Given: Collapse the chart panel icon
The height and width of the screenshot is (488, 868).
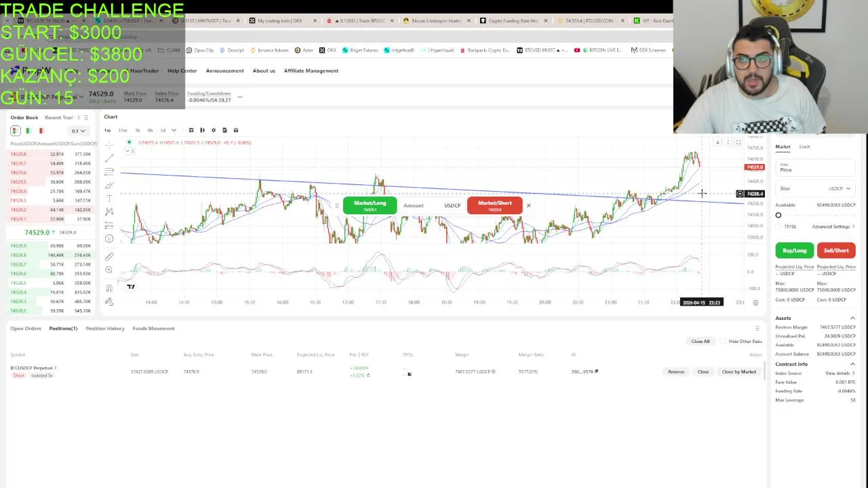Looking at the screenshot, I should pos(728,142).
